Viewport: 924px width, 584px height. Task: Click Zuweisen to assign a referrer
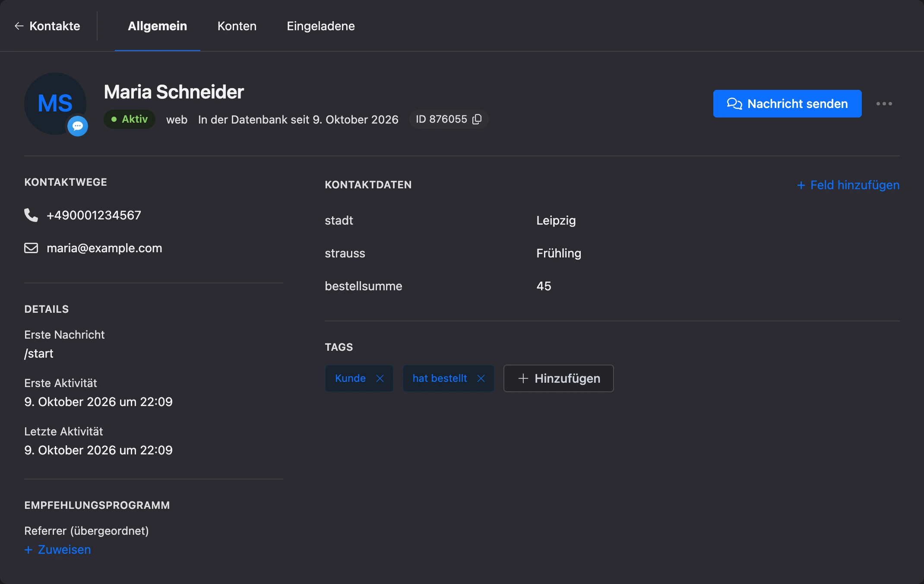(x=57, y=549)
